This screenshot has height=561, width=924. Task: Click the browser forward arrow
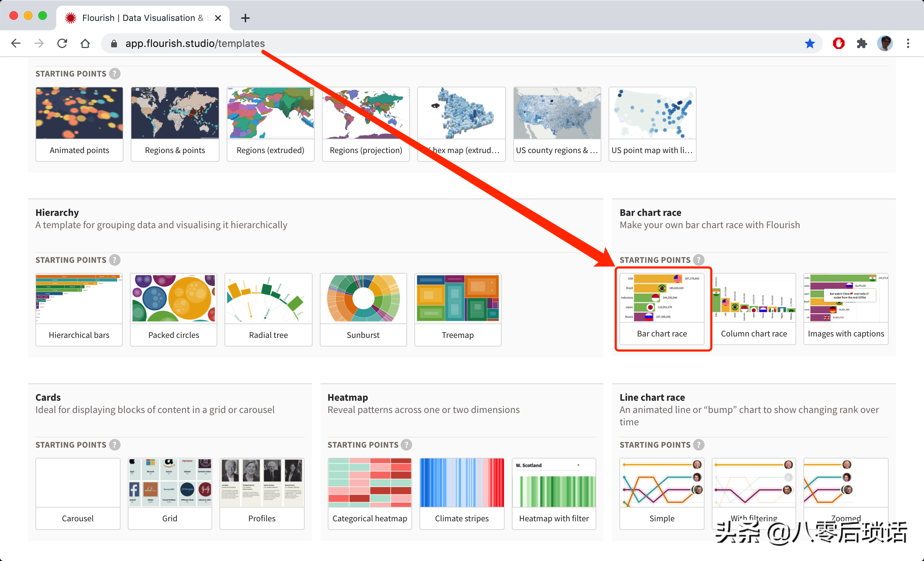click(39, 43)
